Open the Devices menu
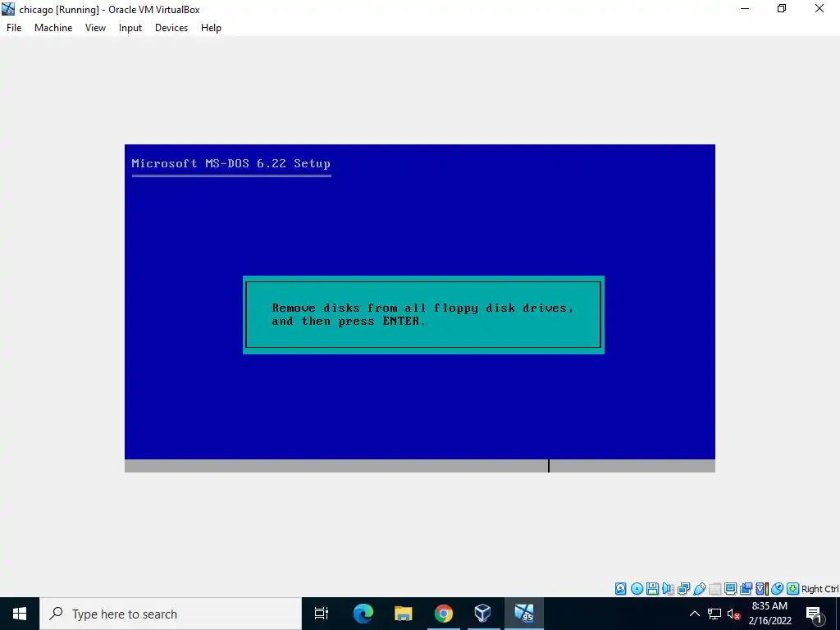840x630 pixels. click(x=171, y=28)
